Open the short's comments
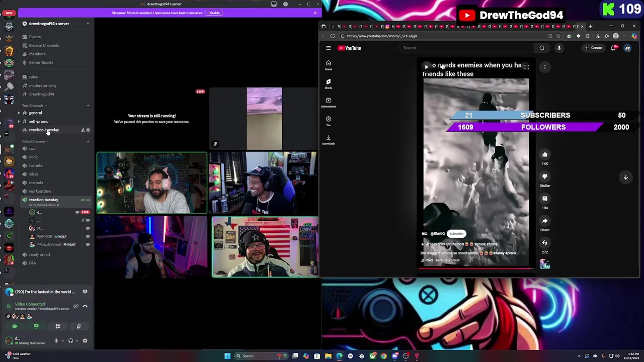The height and width of the screenshot is (362, 644). pyautogui.click(x=545, y=199)
